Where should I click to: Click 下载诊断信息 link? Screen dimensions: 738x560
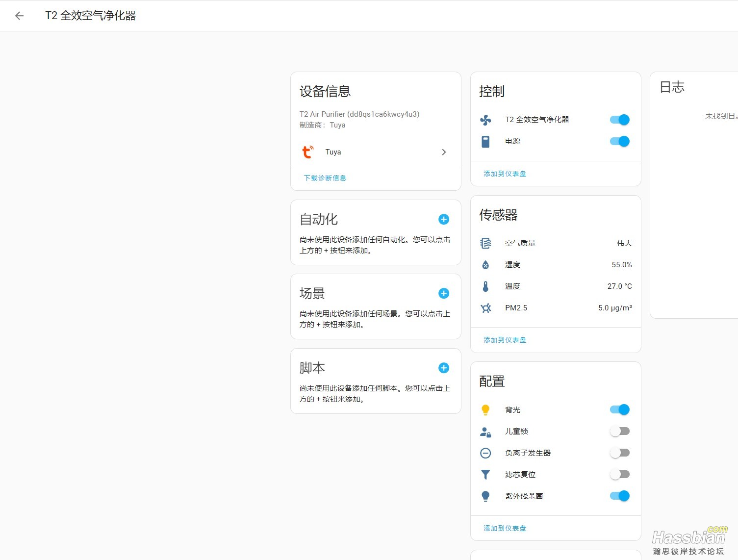tap(325, 178)
